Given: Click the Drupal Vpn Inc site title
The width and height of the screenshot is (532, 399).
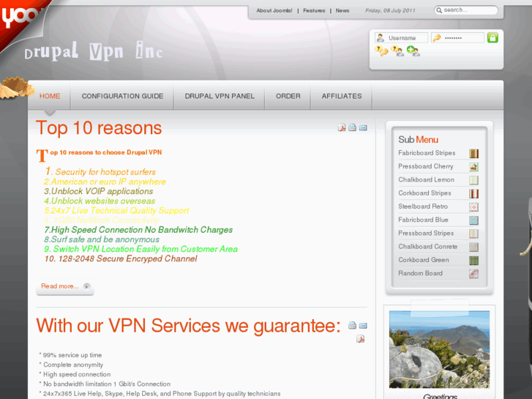Looking at the screenshot, I should click(x=94, y=52).
